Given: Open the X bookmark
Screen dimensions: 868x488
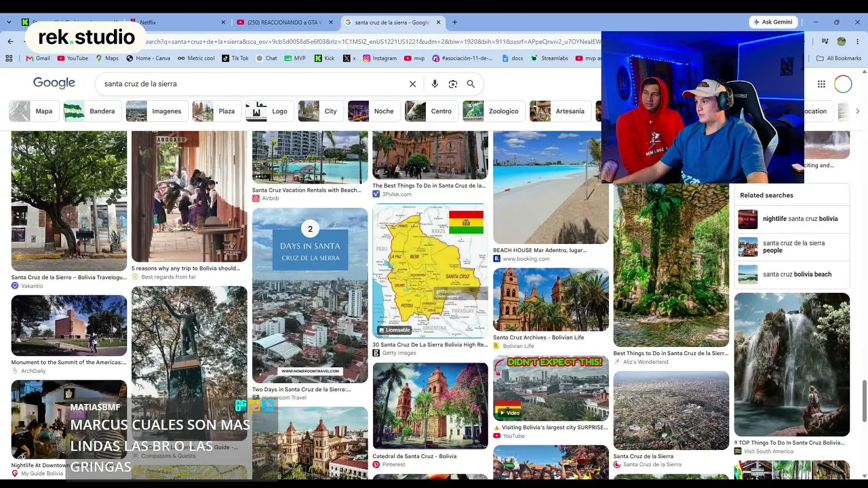Looking at the screenshot, I should point(349,58).
